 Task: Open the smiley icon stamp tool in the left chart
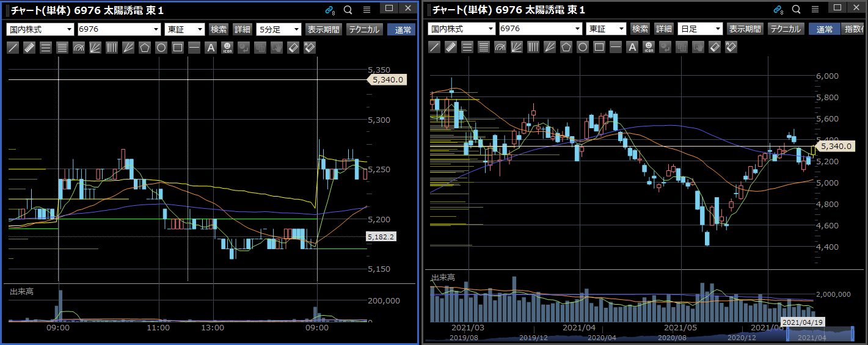[227, 48]
